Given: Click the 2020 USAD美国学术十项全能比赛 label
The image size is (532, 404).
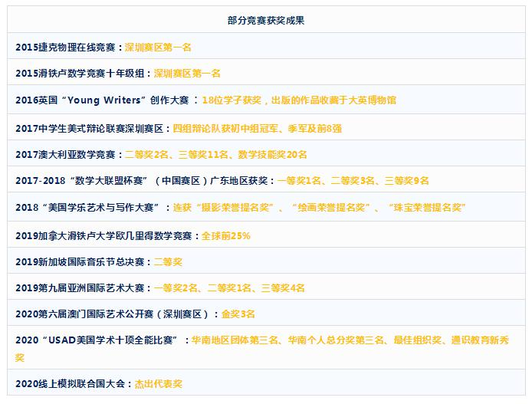Looking at the screenshot, I should coord(98,340).
